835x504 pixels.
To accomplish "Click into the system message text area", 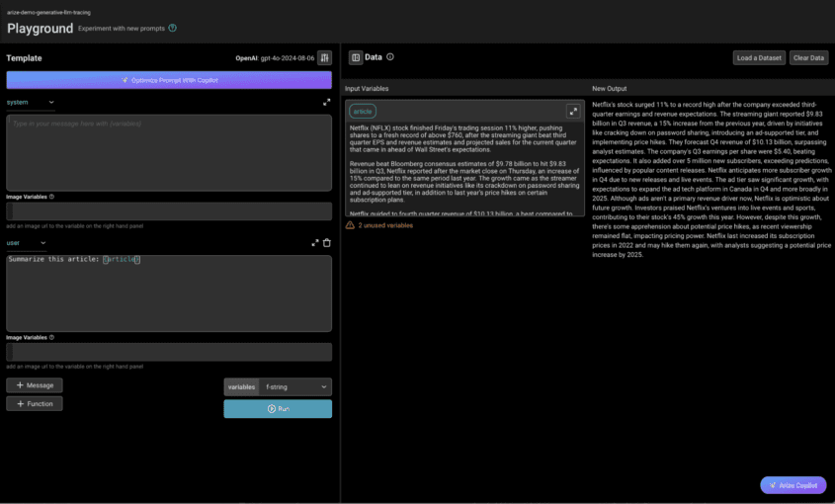I will (x=169, y=153).
